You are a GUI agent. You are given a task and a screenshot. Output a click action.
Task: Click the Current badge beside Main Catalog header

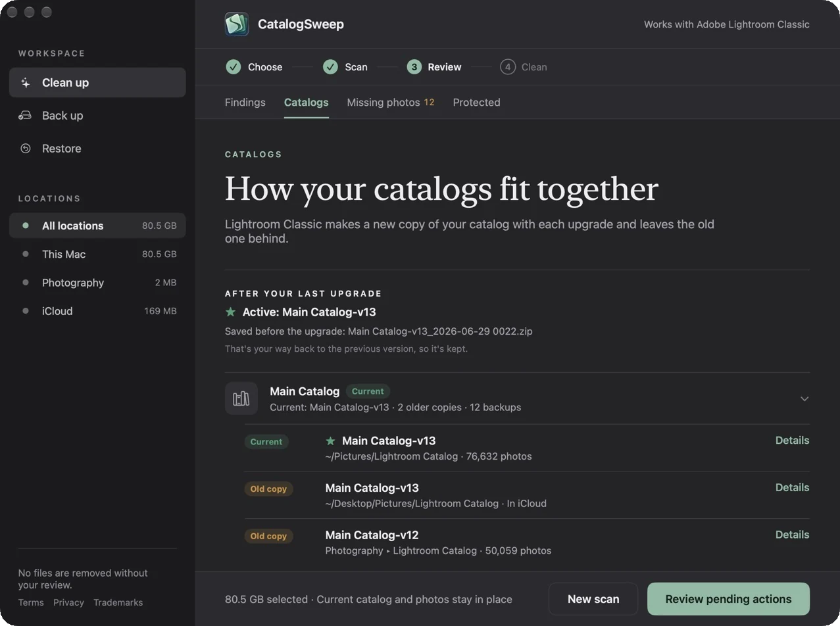pos(368,391)
